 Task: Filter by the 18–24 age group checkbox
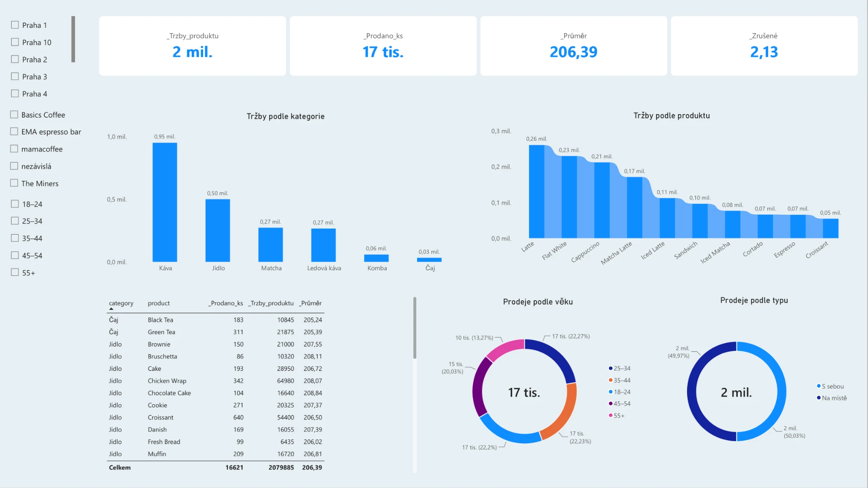pyautogui.click(x=15, y=204)
